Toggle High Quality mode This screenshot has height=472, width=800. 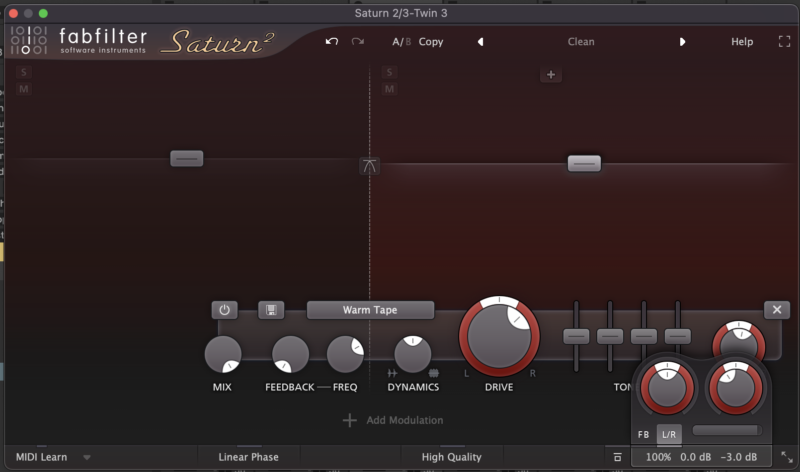coord(452,457)
